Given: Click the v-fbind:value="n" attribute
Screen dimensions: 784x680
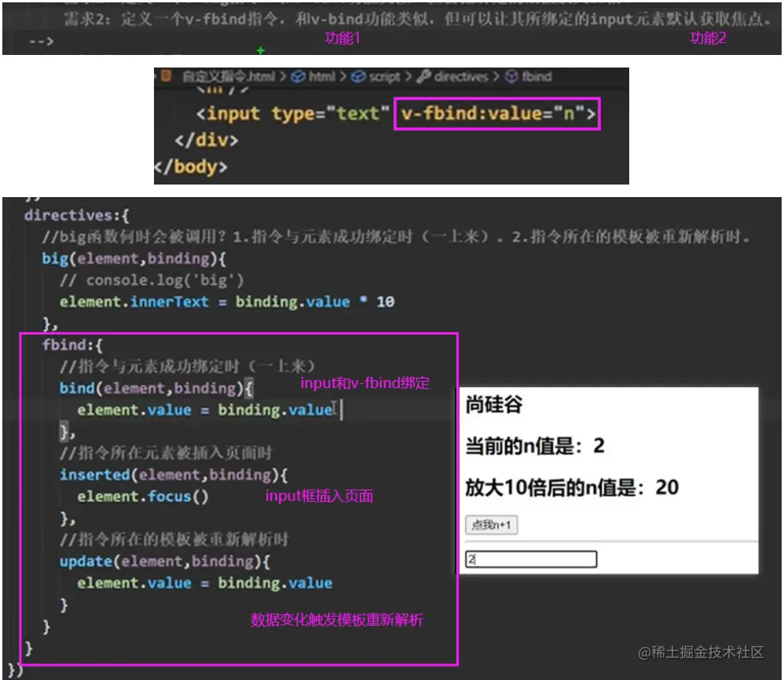Looking at the screenshot, I should click(497, 114).
